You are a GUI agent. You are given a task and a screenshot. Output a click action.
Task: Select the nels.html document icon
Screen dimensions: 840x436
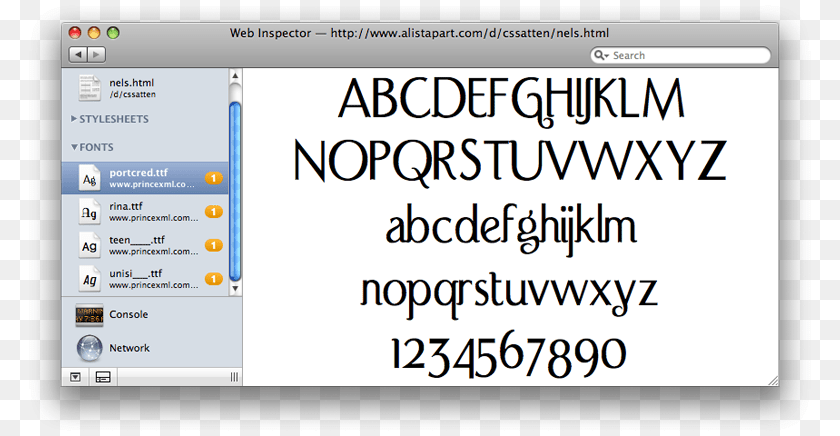89,87
